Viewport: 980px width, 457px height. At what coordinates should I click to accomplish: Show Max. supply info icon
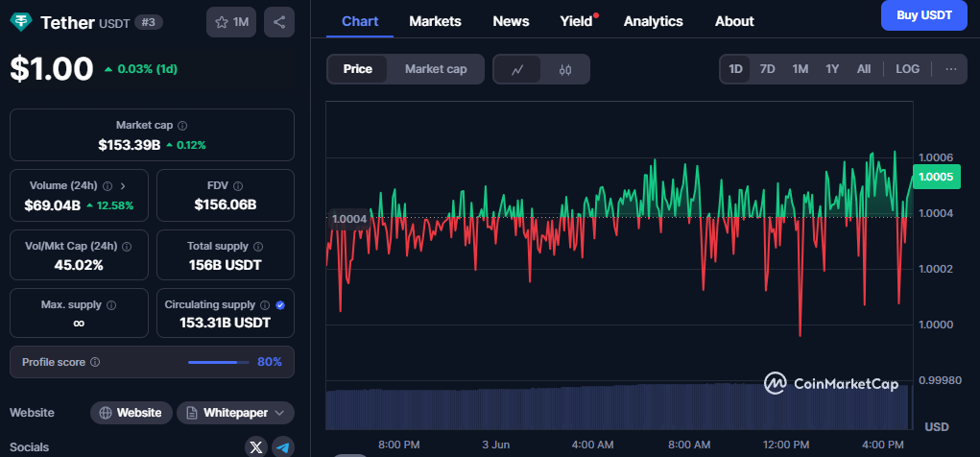click(111, 305)
